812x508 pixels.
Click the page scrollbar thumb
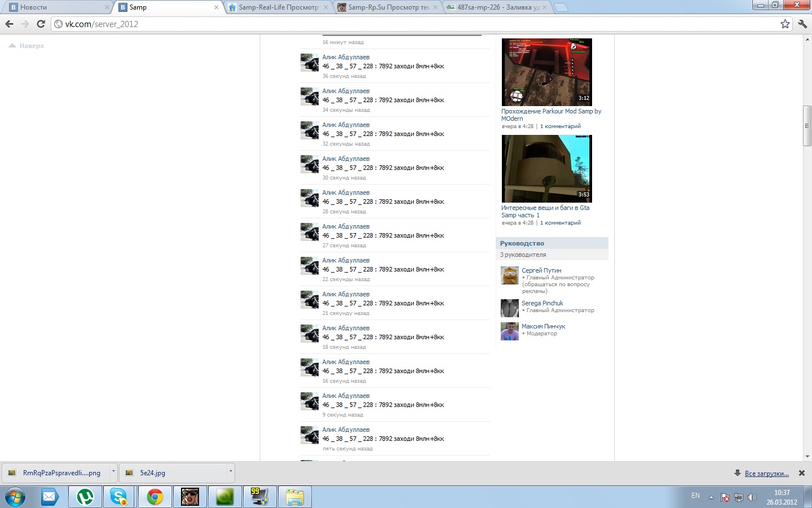(x=807, y=126)
